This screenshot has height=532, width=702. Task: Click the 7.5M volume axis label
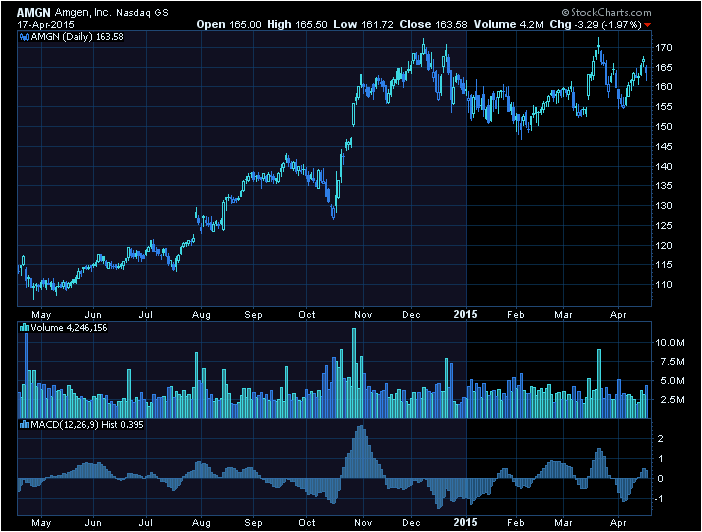coord(672,362)
